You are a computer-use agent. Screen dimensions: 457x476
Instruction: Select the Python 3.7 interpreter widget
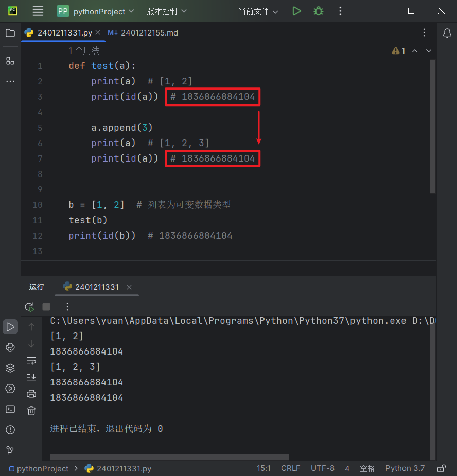[x=405, y=468]
